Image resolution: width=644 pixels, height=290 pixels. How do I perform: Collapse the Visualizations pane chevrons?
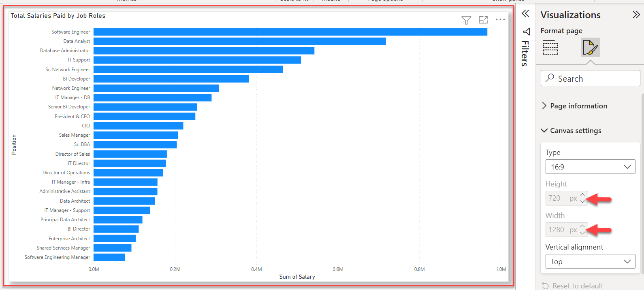(x=636, y=15)
